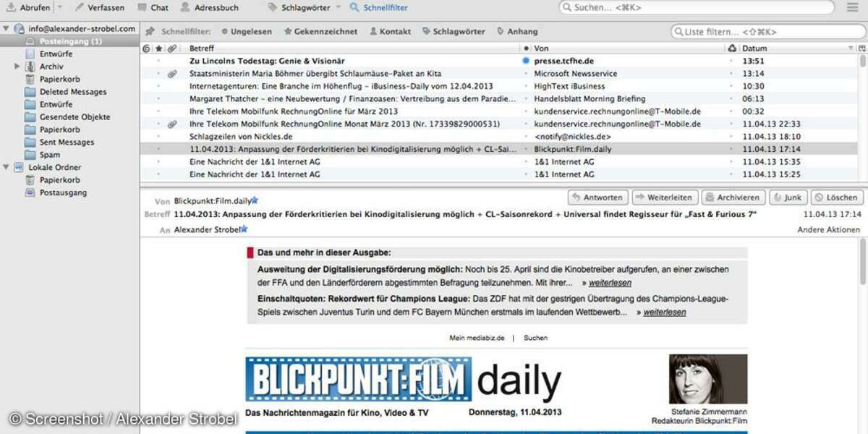Archive the message with Archivieren
Screen dimensions: 868x434
click(x=732, y=197)
